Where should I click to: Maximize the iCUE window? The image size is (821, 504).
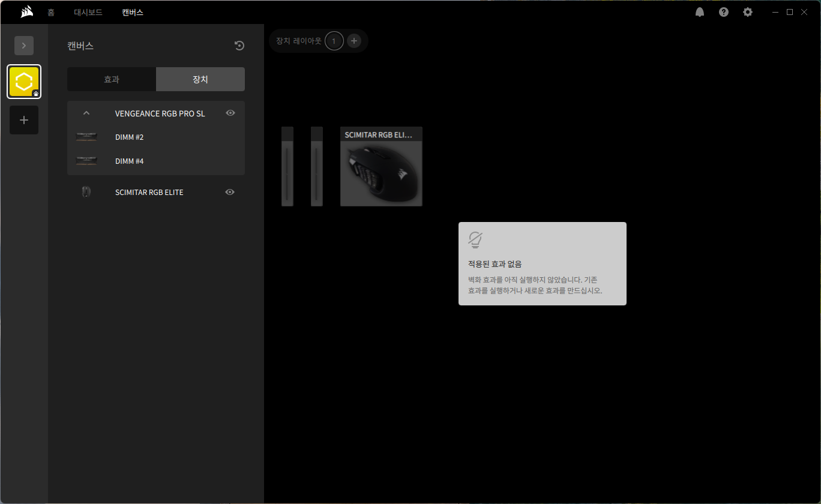pyautogui.click(x=790, y=12)
